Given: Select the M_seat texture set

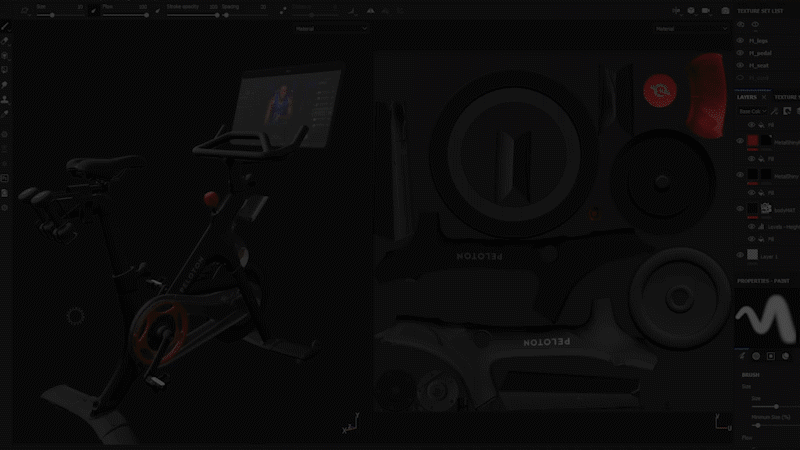Looking at the screenshot, I should (x=759, y=66).
